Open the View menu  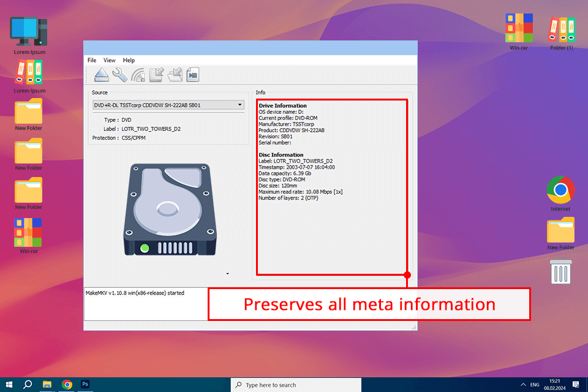tap(109, 60)
